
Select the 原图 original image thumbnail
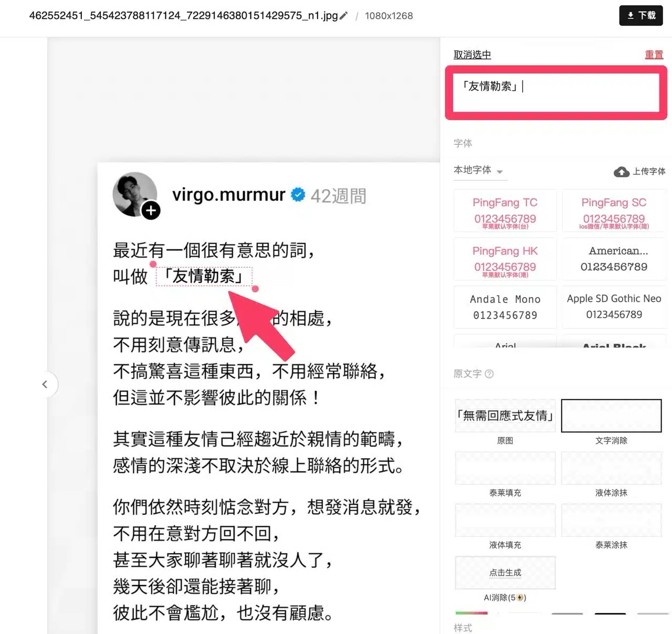click(505, 416)
